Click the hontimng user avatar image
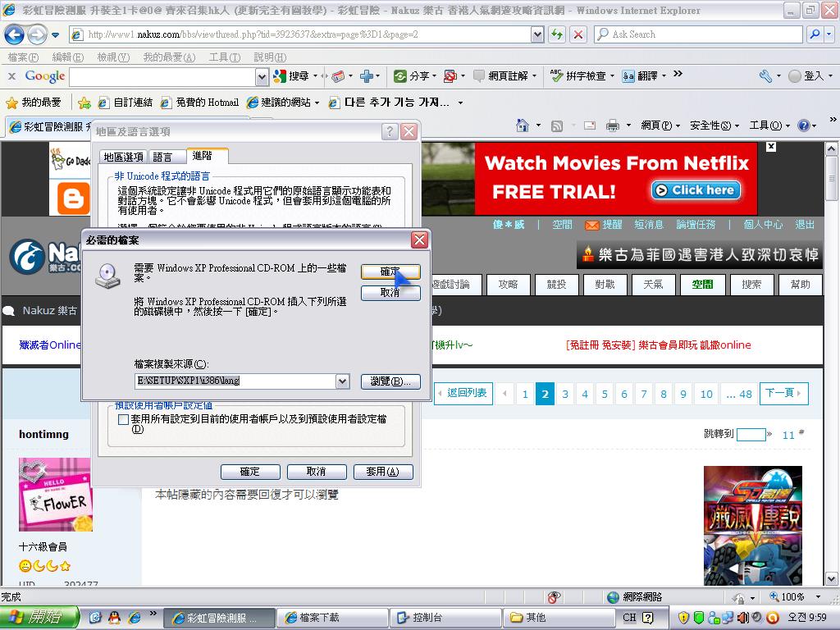 pos(56,495)
